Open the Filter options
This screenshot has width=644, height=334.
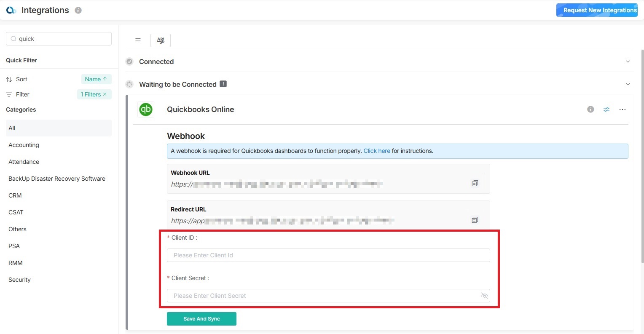[x=22, y=94]
